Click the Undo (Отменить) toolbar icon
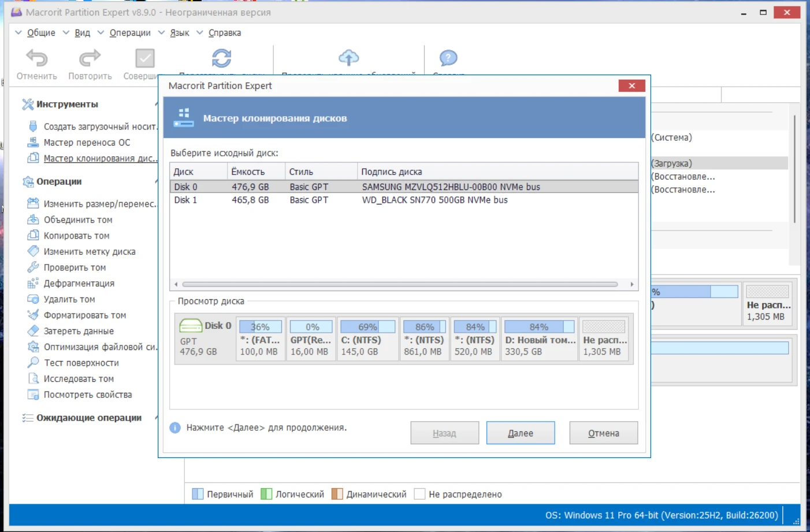The height and width of the screenshot is (532, 810). tap(36, 59)
